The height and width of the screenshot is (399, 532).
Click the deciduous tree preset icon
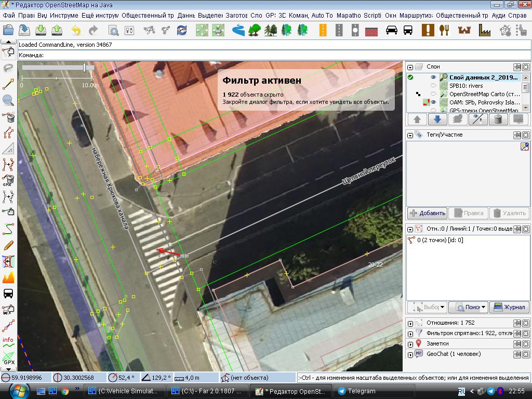[x=255, y=30]
